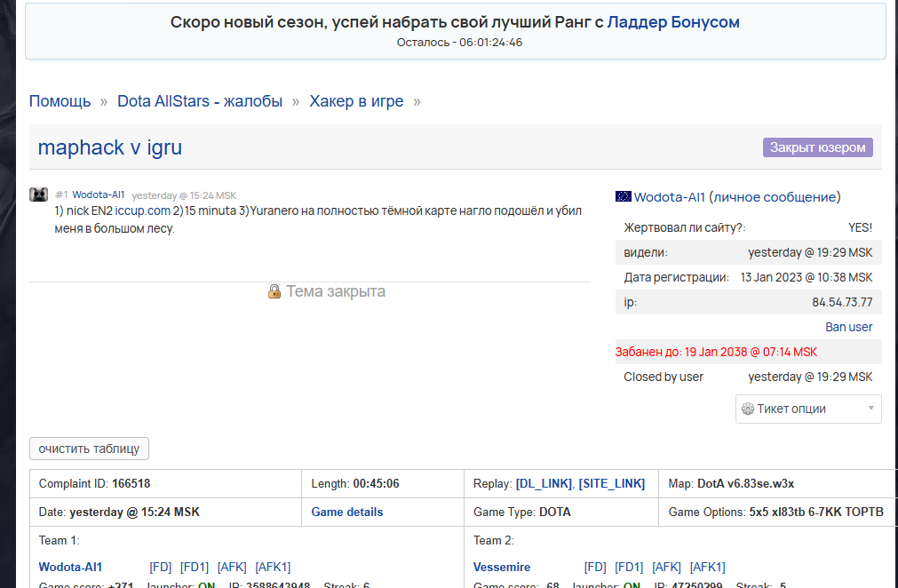898x588 pixels.
Task: Click the Game Options 5x5 xl83tb value
Action: pyautogui.click(x=816, y=512)
